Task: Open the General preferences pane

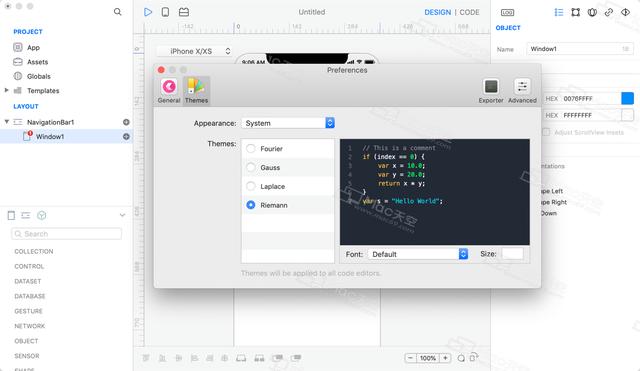Action: pyautogui.click(x=169, y=91)
